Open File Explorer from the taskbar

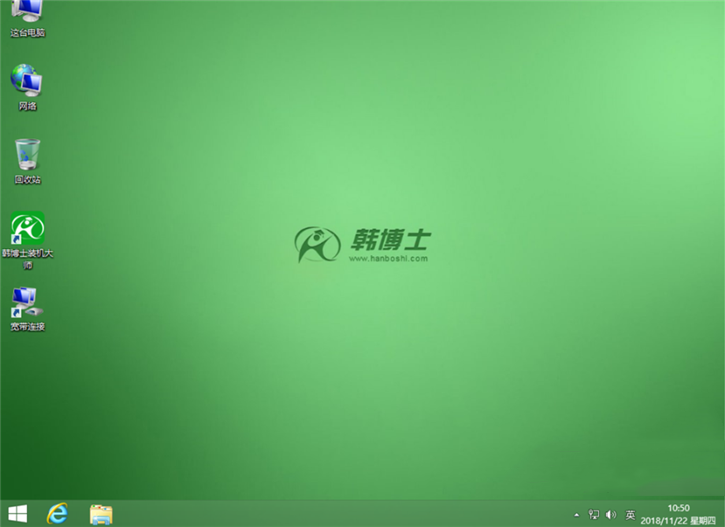(x=101, y=515)
